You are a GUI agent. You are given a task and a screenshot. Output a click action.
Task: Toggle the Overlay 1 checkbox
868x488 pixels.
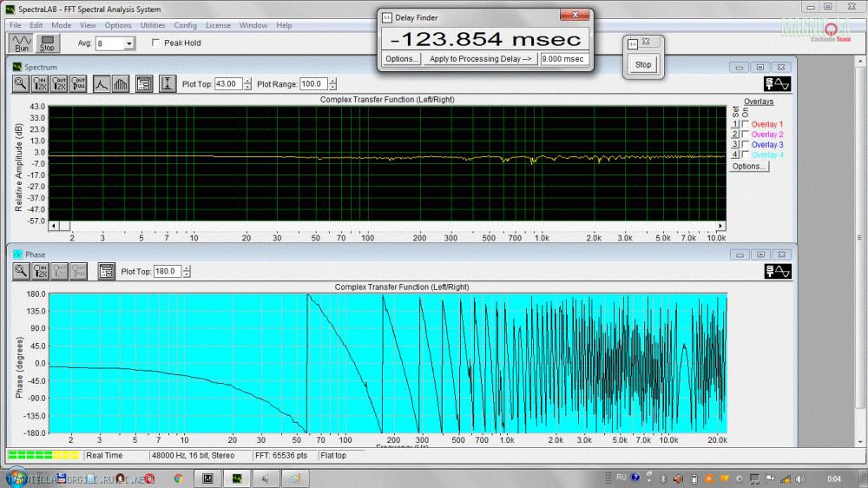(746, 124)
